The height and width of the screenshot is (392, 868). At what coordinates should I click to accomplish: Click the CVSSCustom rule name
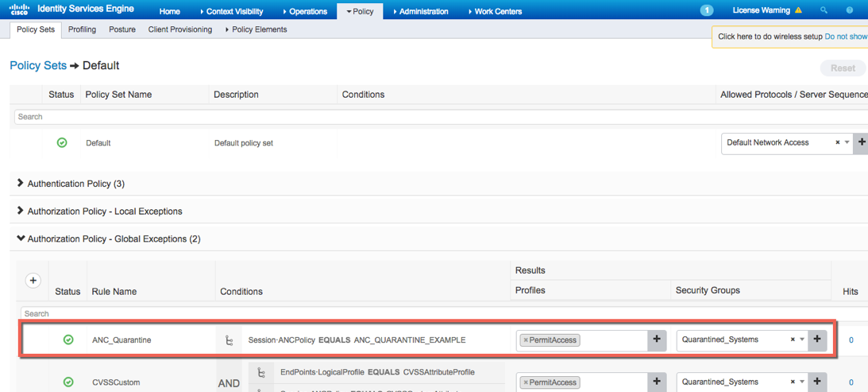[116, 382]
